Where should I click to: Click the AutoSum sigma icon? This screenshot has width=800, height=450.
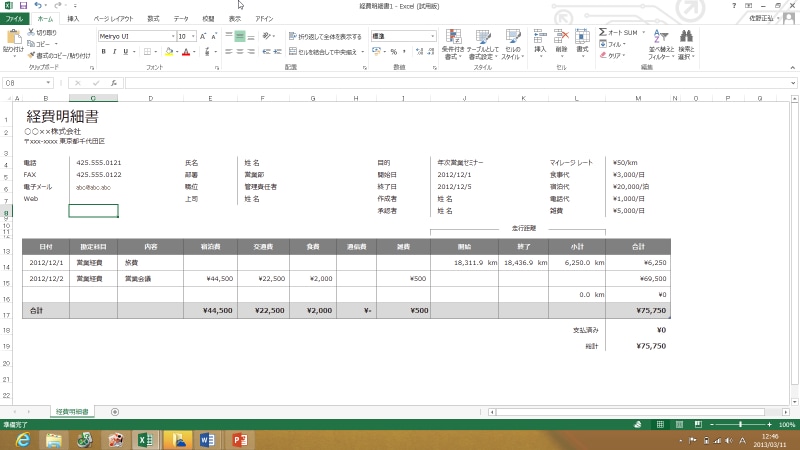point(603,32)
